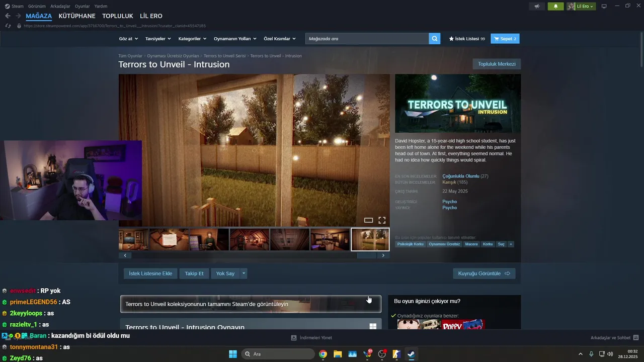Click the page vertical scrollbar
The image size is (644, 362).
tap(641, 49)
